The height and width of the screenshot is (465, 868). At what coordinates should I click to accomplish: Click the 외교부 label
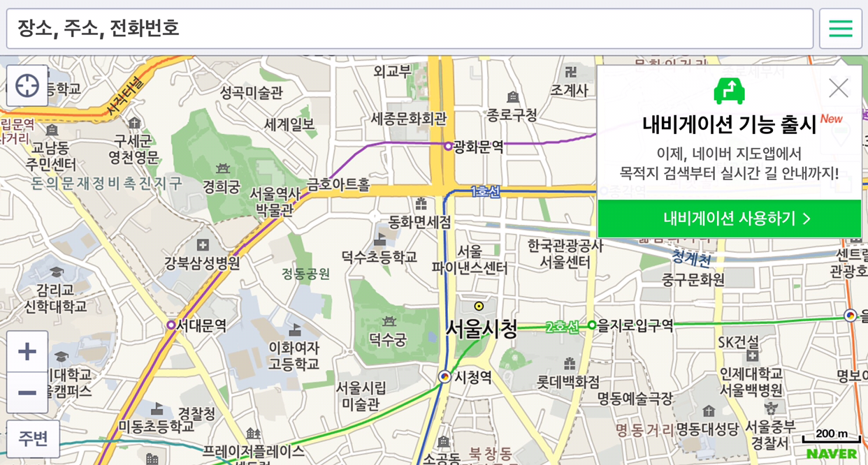393,71
